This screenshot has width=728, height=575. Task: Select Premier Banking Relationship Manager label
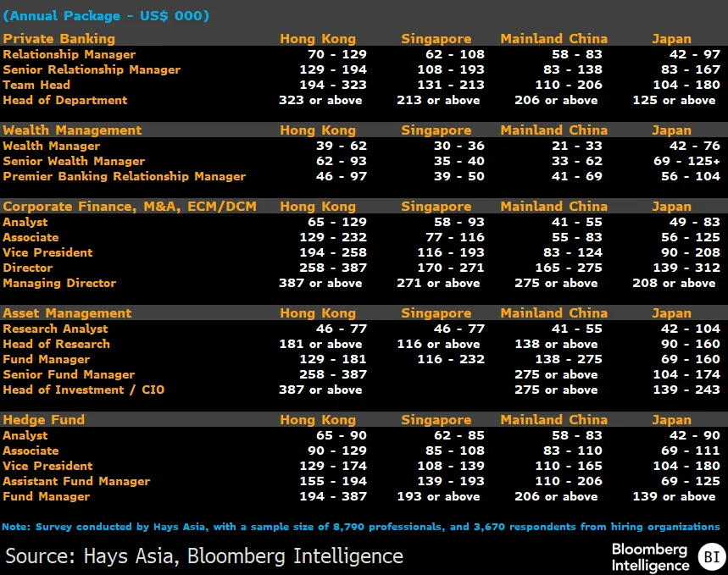125,176
